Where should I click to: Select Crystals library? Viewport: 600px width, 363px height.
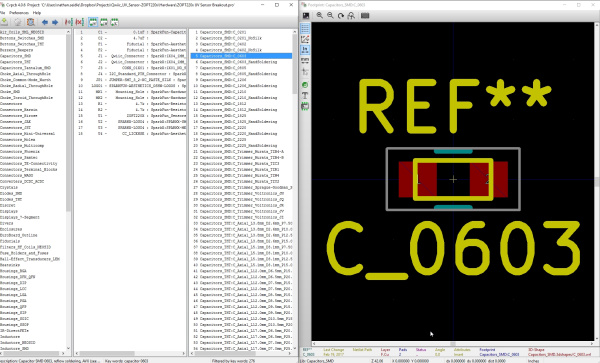point(33,187)
